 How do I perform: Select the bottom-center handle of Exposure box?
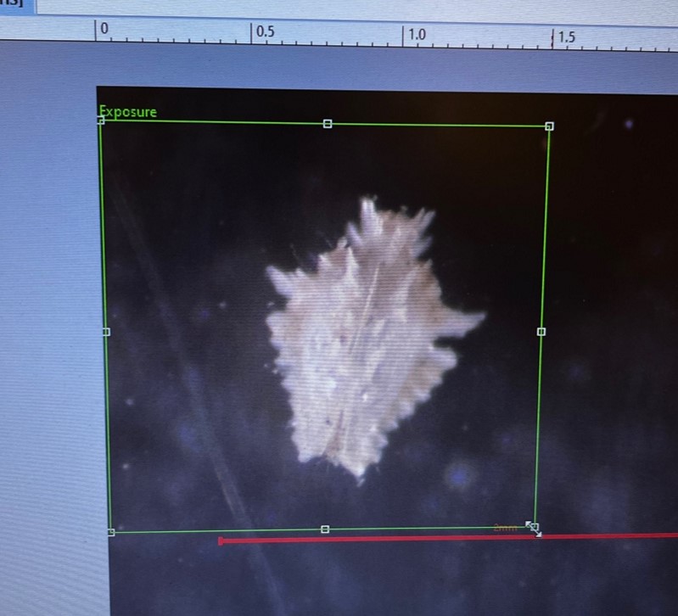click(x=325, y=529)
